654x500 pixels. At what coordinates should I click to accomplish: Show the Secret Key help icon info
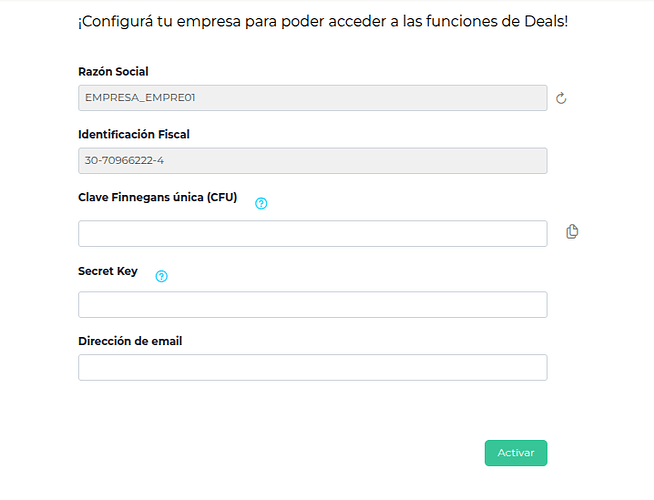161,276
